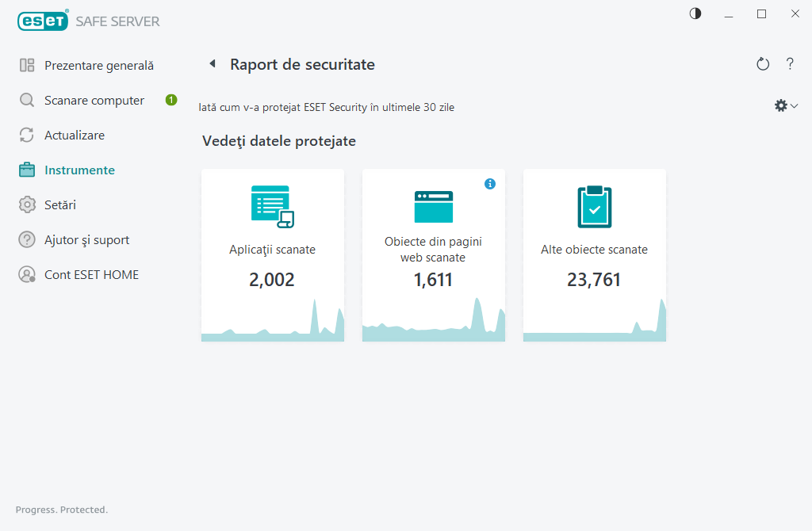The height and width of the screenshot is (531, 812).
Task: Click the clipboard icon on Alte obiecte scanate
Action: 594,206
